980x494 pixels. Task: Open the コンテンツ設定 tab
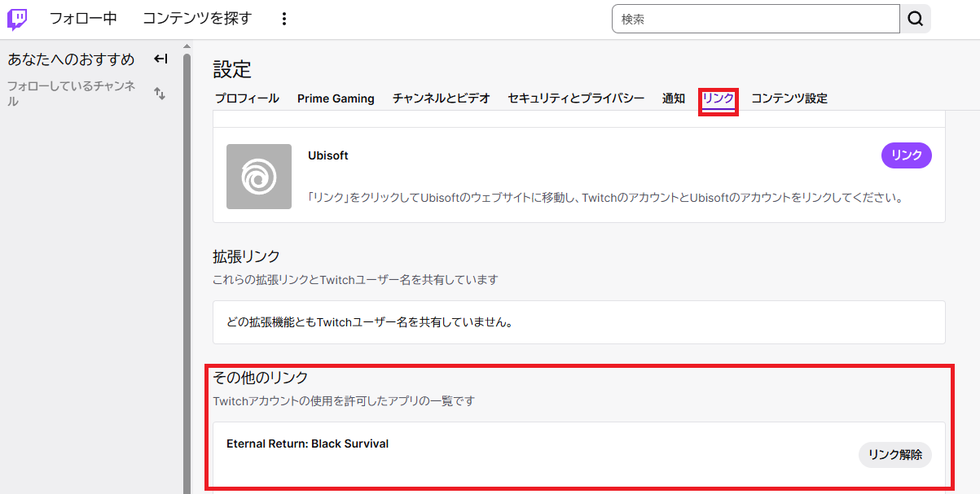click(x=789, y=98)
